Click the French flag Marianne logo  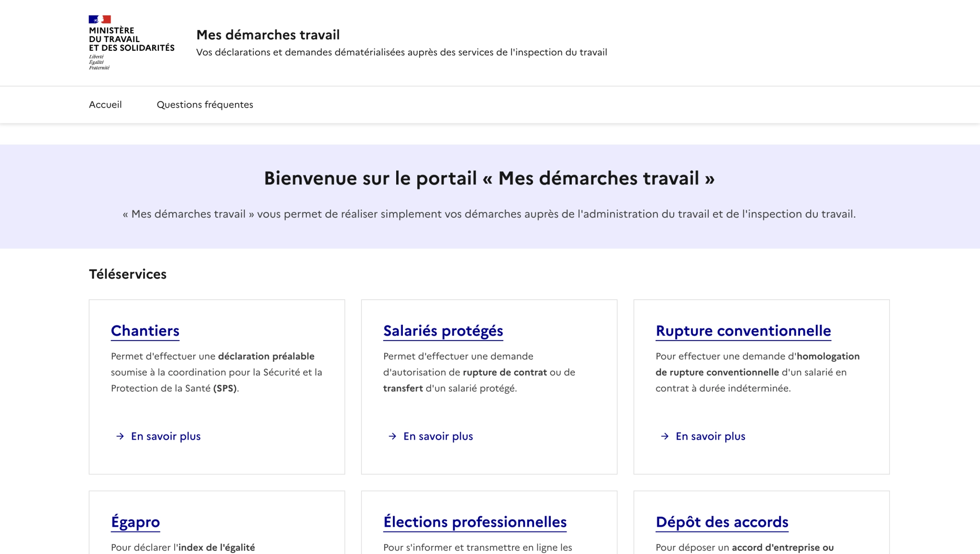tap(100, 19)
